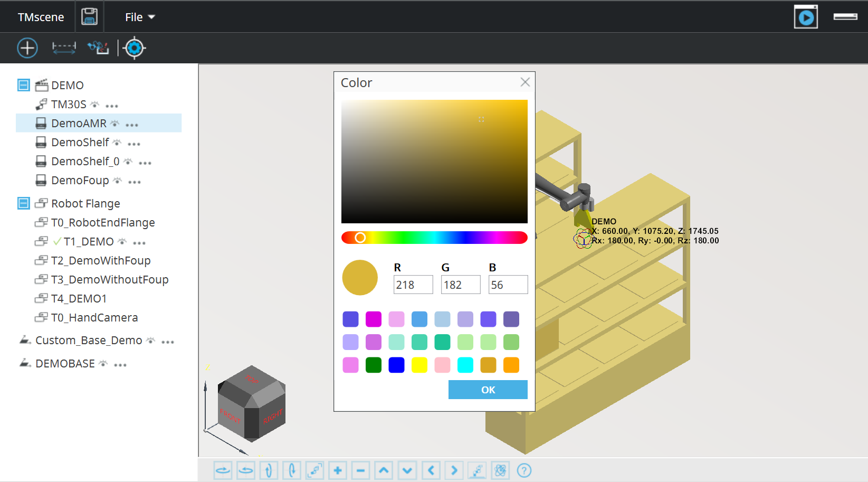Hide the TM30S robot with eye icon
The height and width of the screenshot is (482, 868).
coord(95,105)
